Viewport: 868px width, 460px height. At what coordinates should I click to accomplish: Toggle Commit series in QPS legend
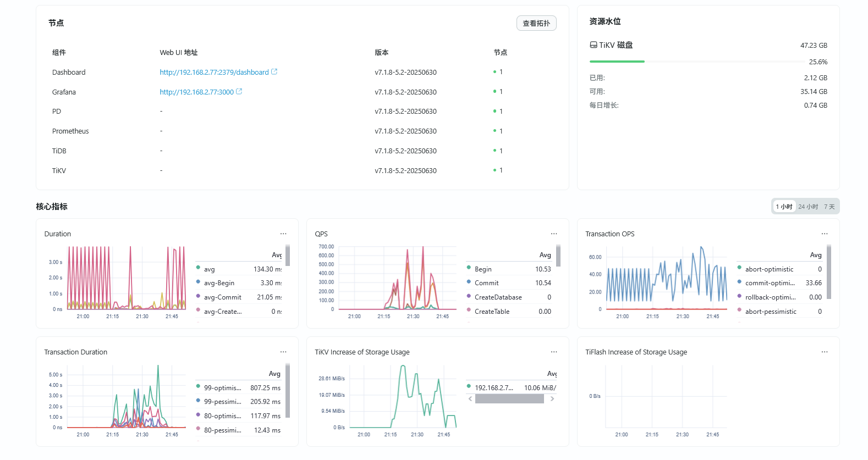tap(486, 283)
